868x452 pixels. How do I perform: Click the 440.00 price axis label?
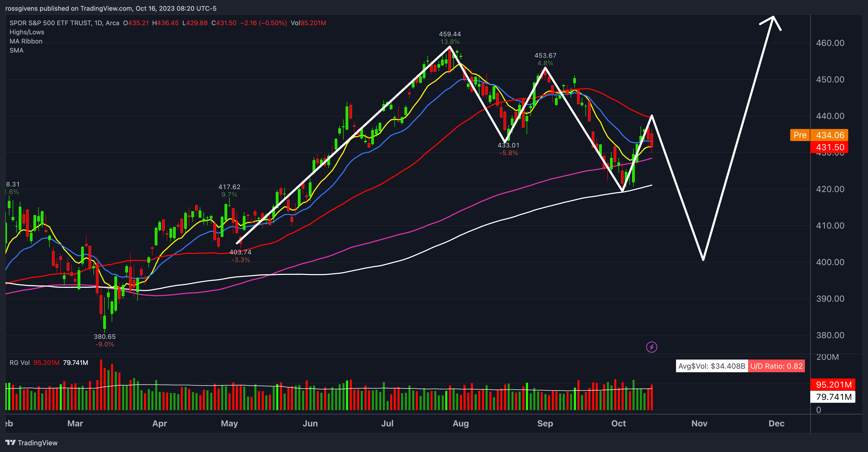point(830,116)
